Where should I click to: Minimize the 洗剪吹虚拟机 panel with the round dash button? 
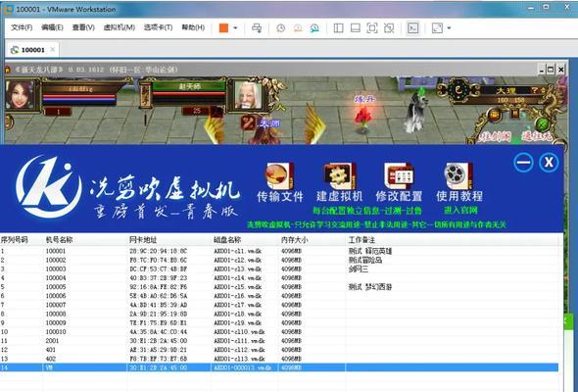coord(523,163)
